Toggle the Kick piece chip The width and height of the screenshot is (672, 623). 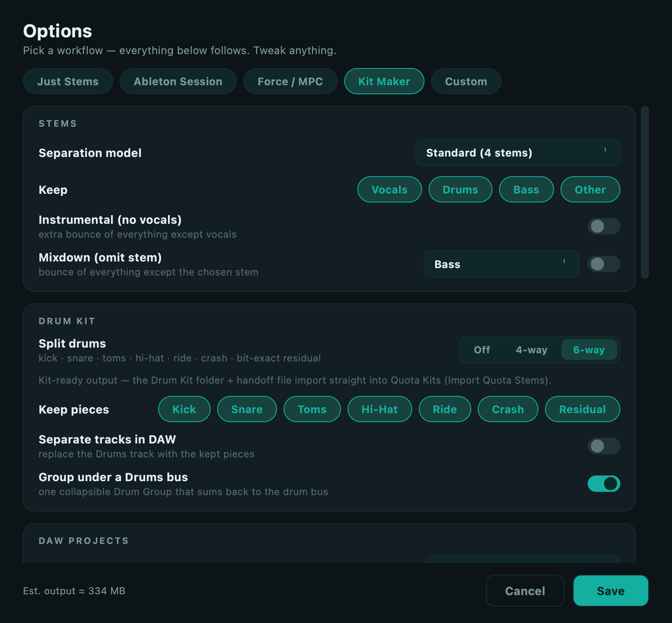[x=184, y=409]
